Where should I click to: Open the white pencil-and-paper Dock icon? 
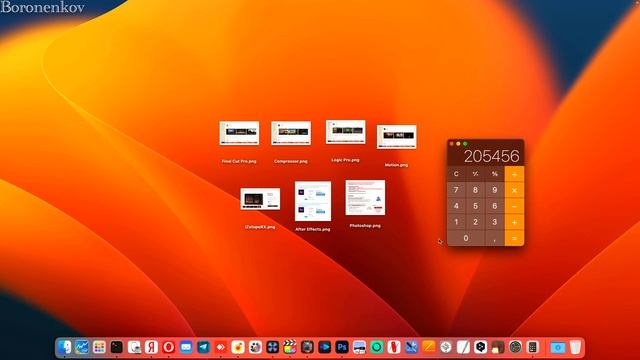(x=463, y=347)
